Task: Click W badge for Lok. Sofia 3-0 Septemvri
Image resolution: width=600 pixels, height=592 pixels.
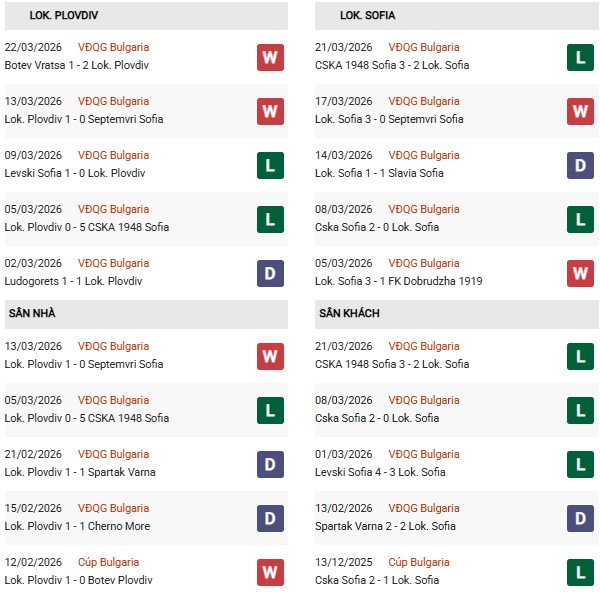Action: click(x=581, y=111)
